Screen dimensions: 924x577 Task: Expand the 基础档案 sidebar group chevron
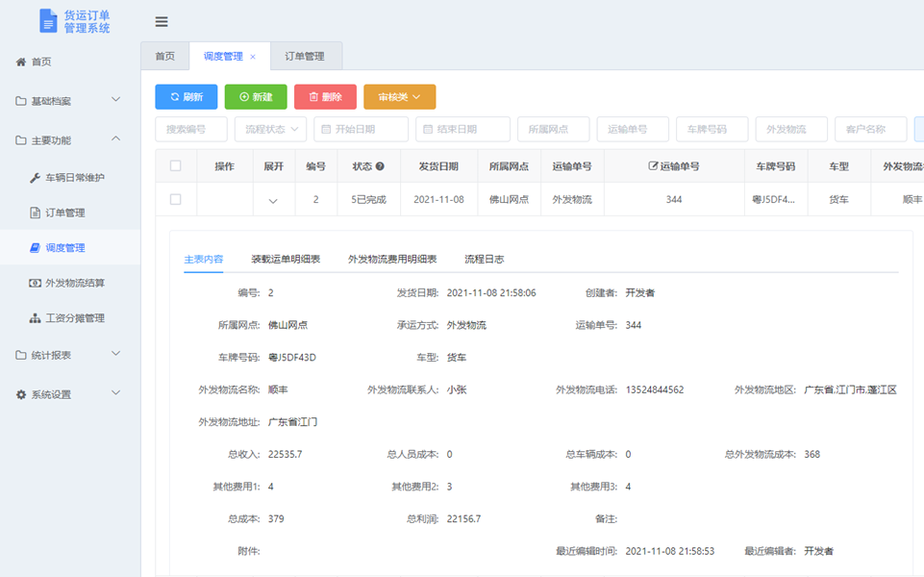coord(116,100)
